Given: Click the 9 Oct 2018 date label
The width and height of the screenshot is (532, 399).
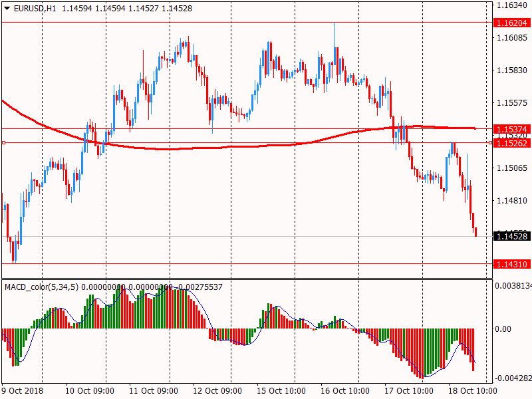Looking at the screenshot, I should 22,391.
